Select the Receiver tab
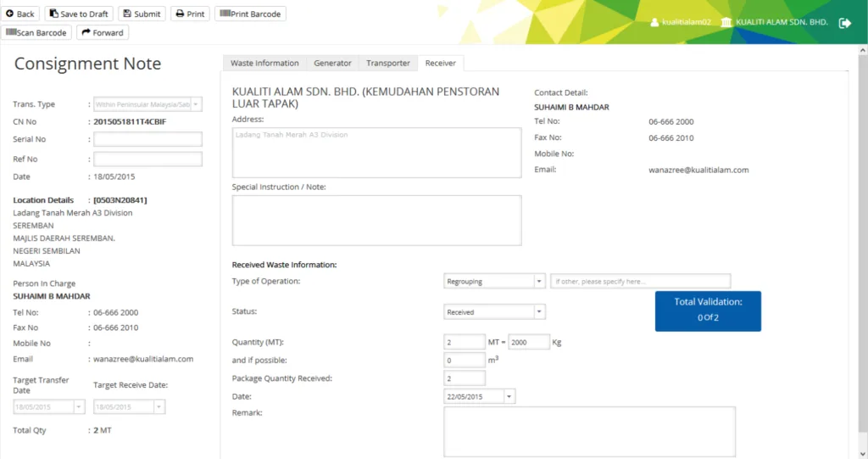Screen dimensions: 868x459 point(441,63)
